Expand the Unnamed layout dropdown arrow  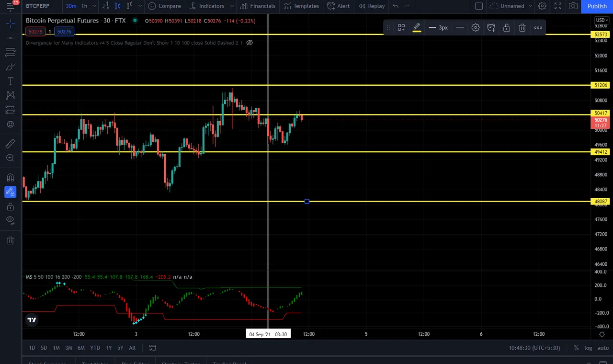(530, 6)
